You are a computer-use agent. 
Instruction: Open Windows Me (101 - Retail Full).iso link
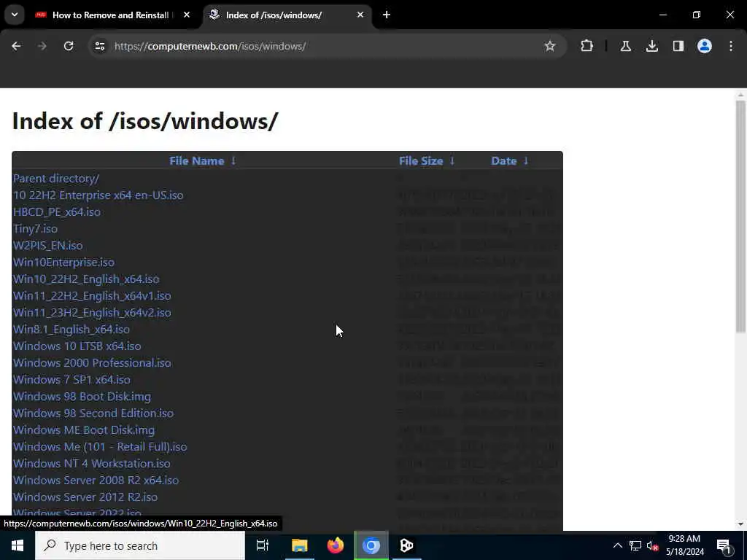[100, 447]
